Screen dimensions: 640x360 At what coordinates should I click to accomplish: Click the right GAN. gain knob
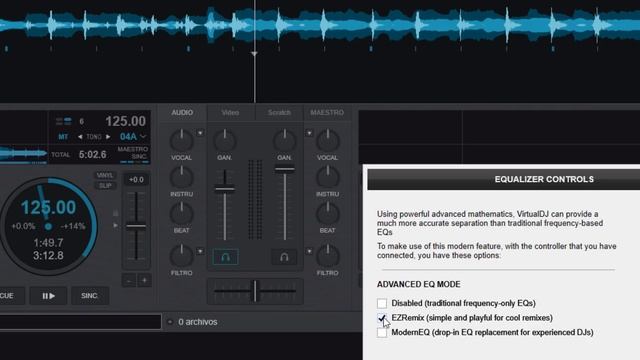click(284, 141)
